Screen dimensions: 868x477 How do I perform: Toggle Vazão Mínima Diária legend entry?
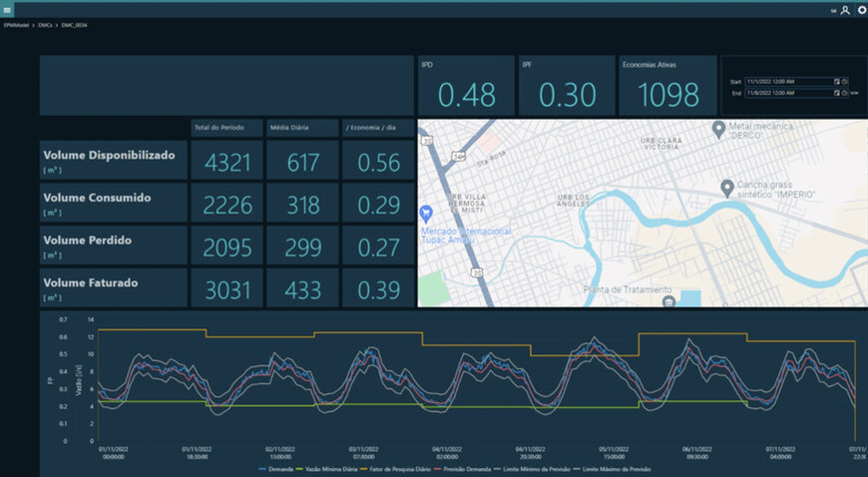[326, 469]
